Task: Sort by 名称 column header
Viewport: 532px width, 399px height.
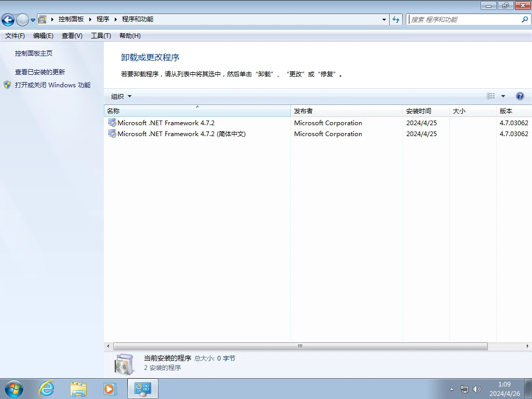Action: [x=197, y=111]
